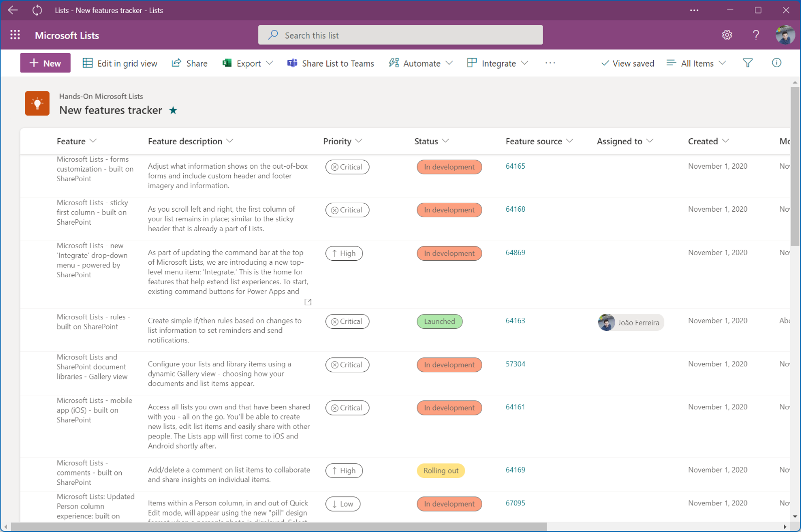Image resolution: width=801 pixels, height=532 pixels.
Task: Click Critical priority pill for rules row
Action: tap(347, 321)
